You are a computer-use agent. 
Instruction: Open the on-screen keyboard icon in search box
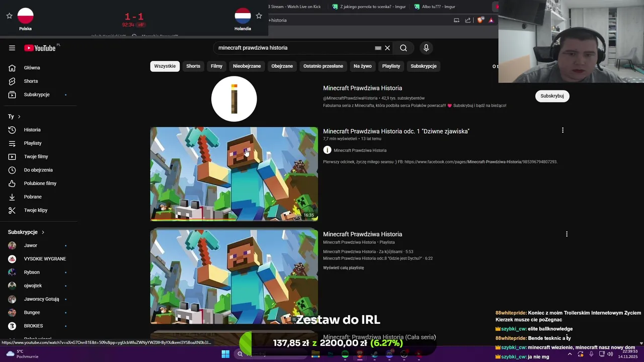[378, 48]
